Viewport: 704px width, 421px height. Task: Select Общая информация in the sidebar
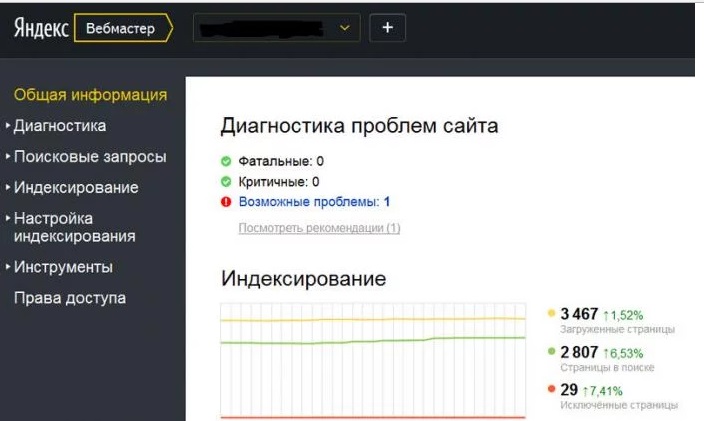(x=90, y=95)
